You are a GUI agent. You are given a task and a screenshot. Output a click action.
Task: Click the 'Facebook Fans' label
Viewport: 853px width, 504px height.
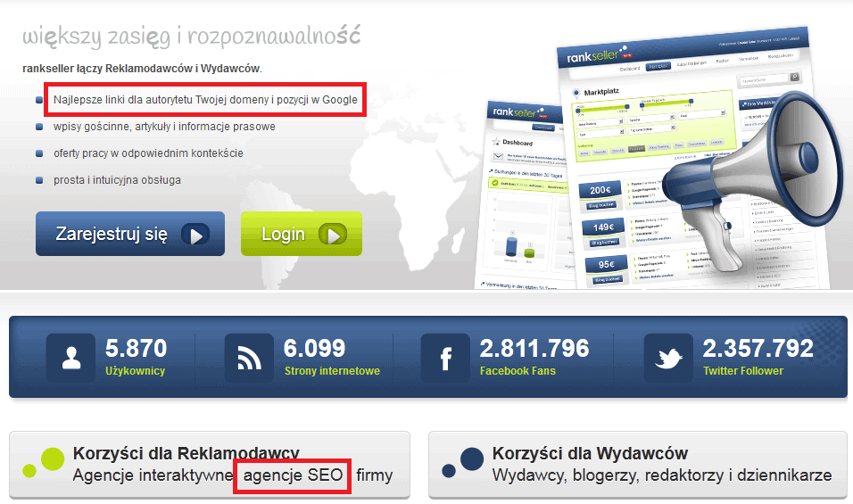coord(518,371)
